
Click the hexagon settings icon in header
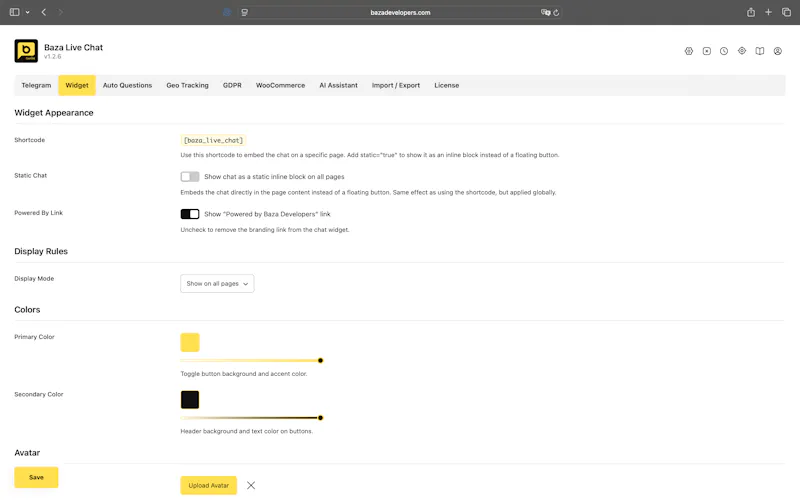click(x=689, y=51)
